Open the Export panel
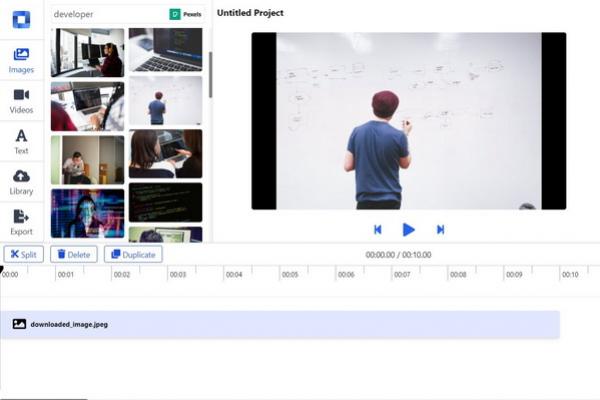 point(21,222)
